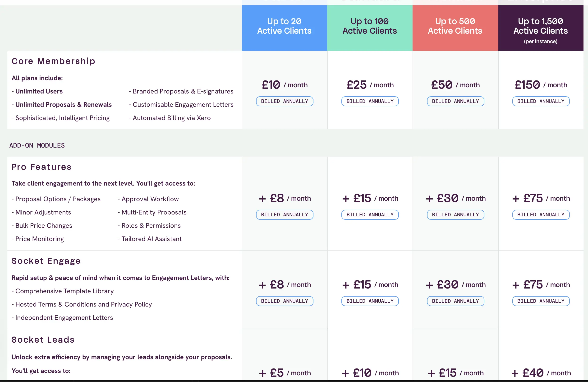588x382 pixels.
Task: Select the Up to 20 Active Clients header
Action: coord(284,28)
